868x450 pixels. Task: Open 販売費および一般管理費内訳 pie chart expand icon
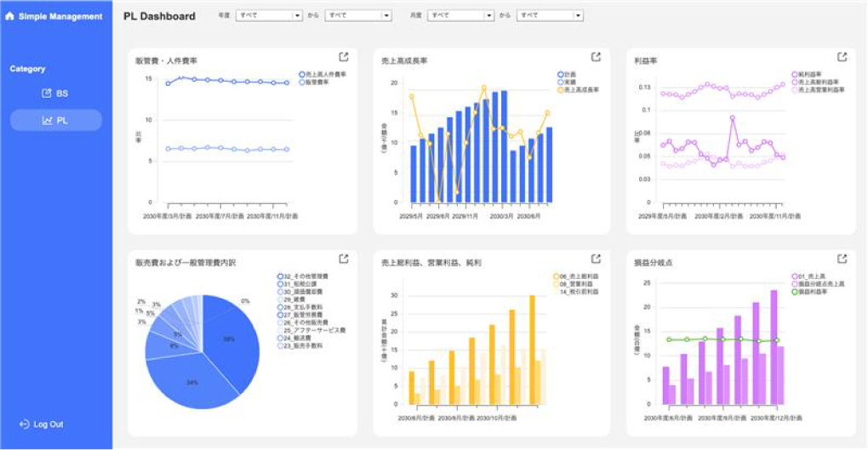[x=344, y=259]
